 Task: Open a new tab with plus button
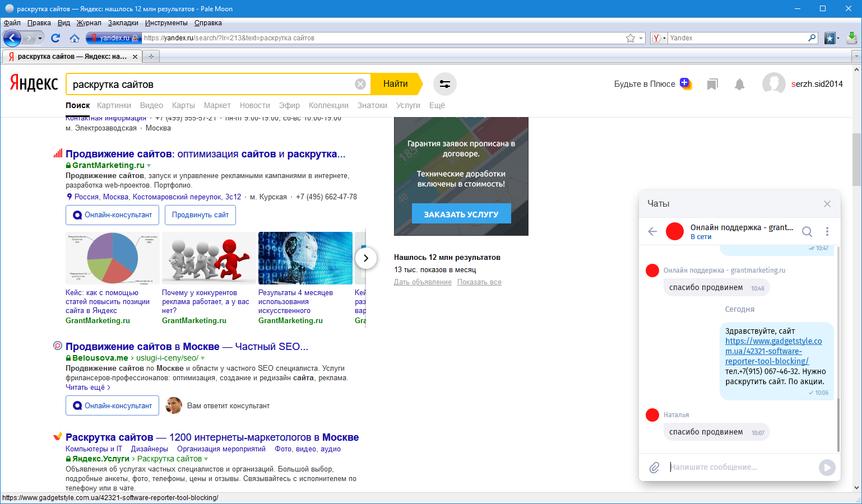(x=151, y=57)
